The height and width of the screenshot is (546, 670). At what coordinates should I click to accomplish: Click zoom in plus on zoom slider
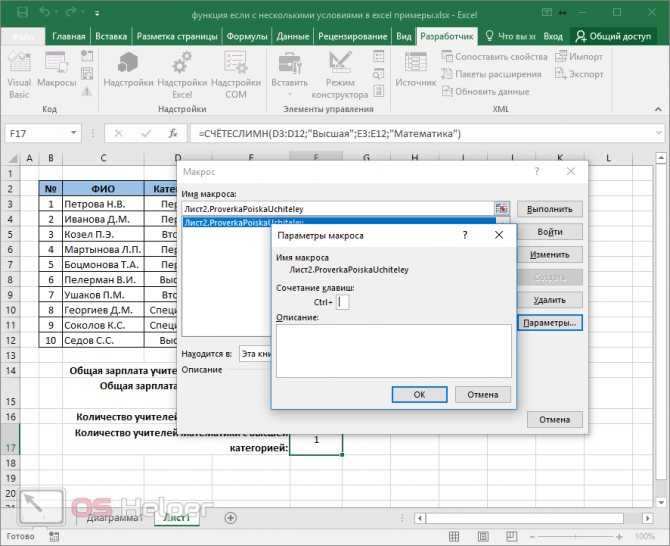(619, 537)
